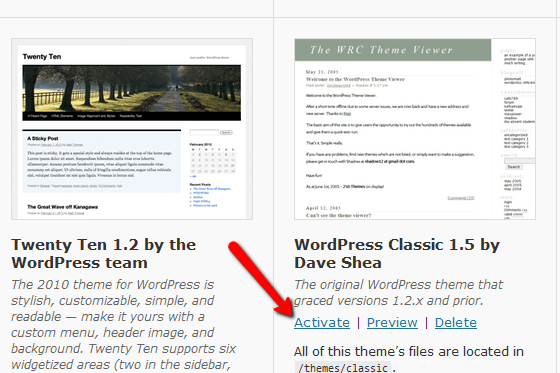The width and height of the screenshot is (560, 373).
Task: Open Preview of WordPress Classic theme
Action: click(x=392, y=323)
